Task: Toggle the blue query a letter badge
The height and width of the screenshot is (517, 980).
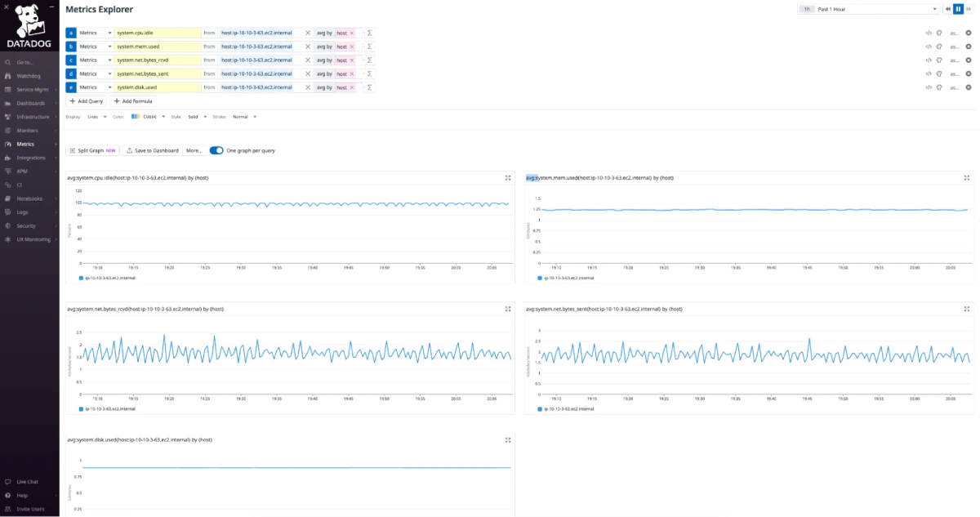Action: (71, 33)
